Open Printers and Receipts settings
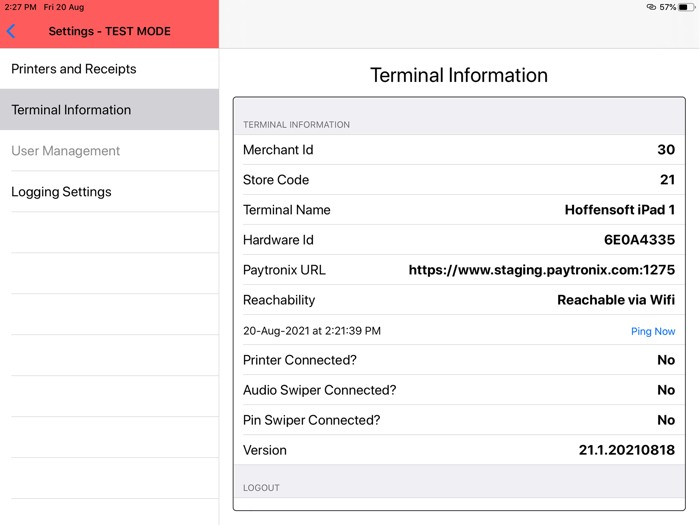Screen dimensions: 700x525 click(109, 69)
